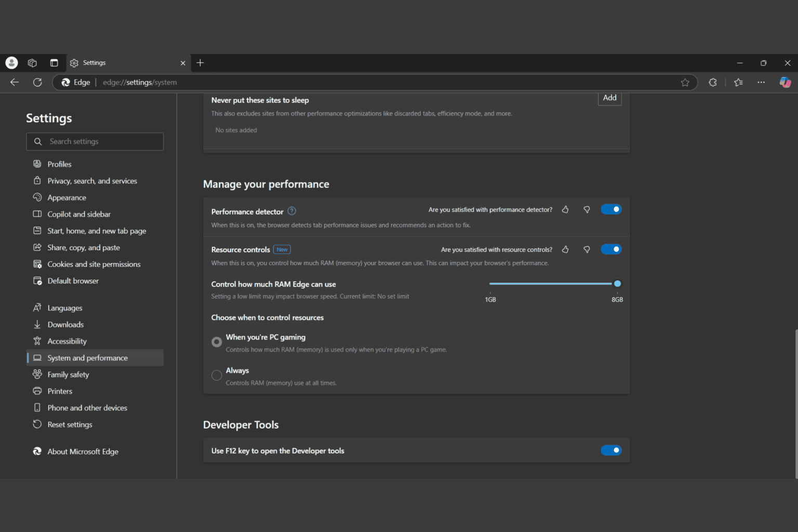Screen dimensions: 798x532
Task: Select the Always radio button
Action: (217, 375)
